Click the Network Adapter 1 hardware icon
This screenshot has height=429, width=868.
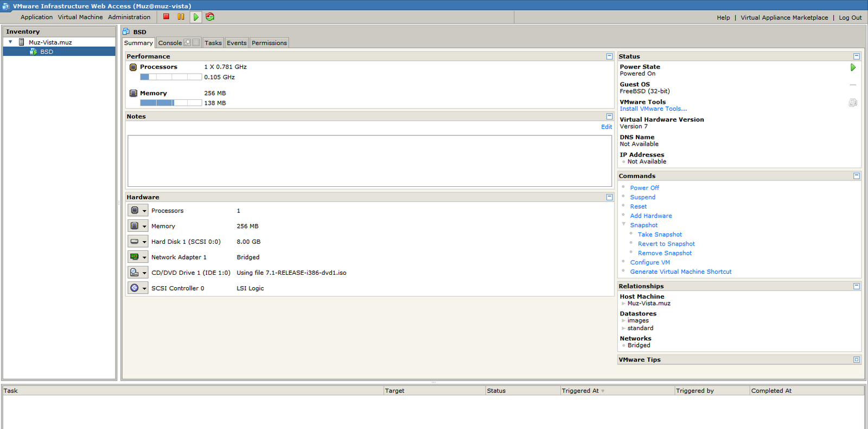tap(135, 257)
